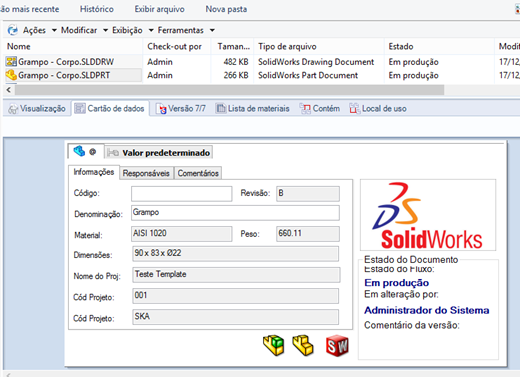This screenshot has height=377, width=520.
Task: Select the blue part configuration tab
Action: pyautogui.click(x=85, y=152)
